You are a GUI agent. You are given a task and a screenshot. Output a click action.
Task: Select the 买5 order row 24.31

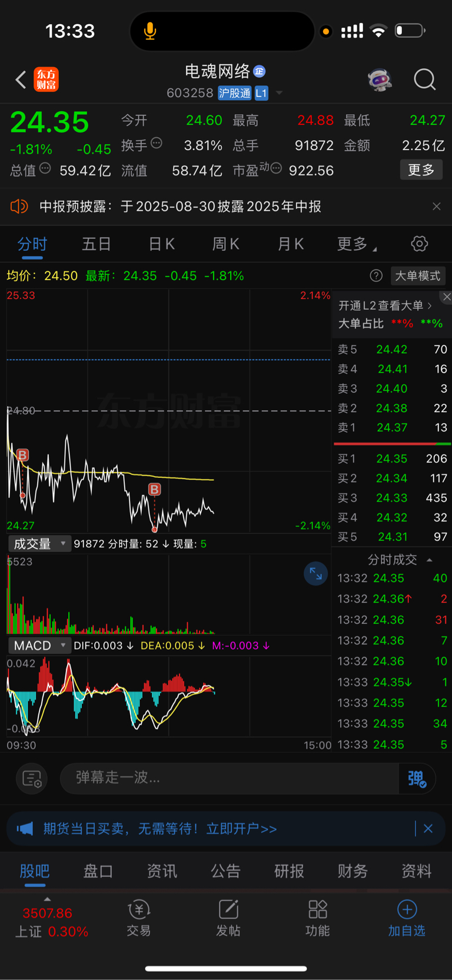[x=392, y=537]
